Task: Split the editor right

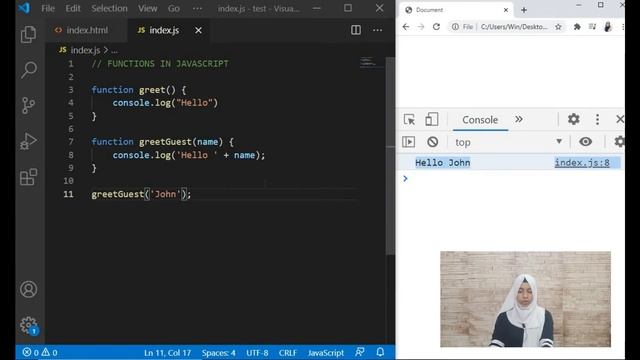Action: (x=356, y=30)
